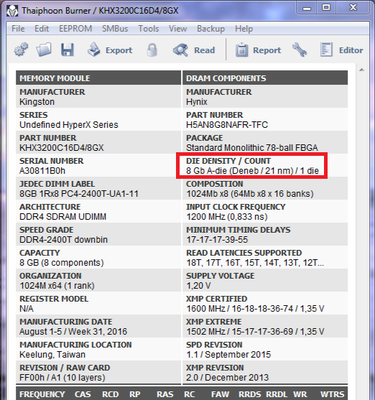Open the Tools menu
Image resolution: width=375 pixels, height=400 pixels.
148,29
